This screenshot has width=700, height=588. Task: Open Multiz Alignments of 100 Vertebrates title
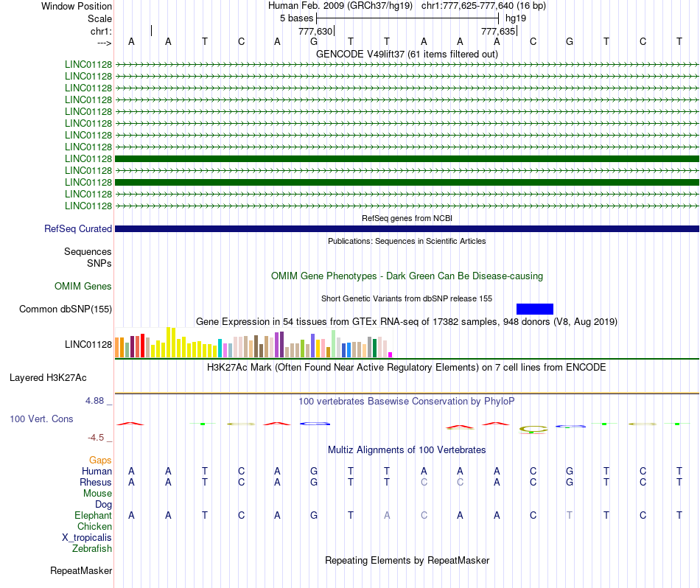point(407,449)
